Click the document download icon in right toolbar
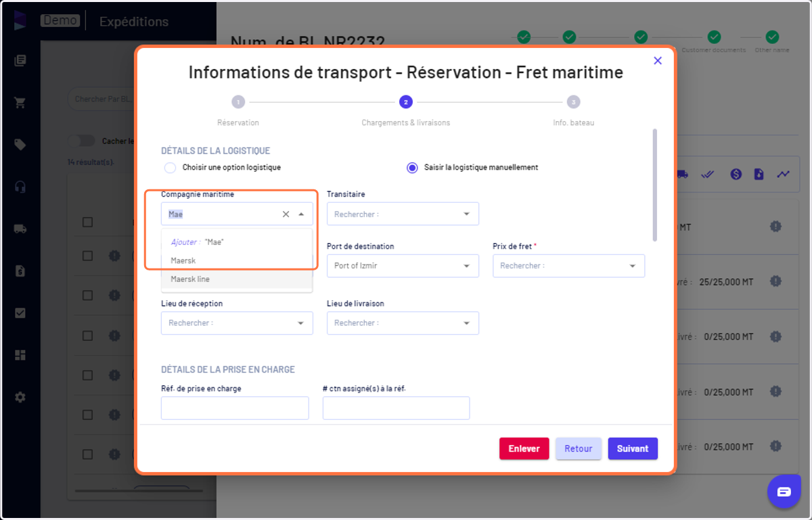812x520 pixels. [759, 174]
